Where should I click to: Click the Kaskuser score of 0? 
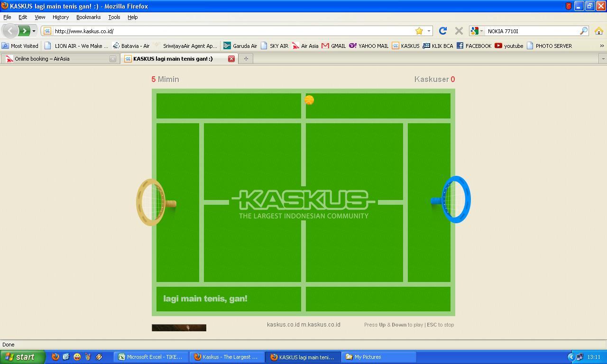[453, 79]
